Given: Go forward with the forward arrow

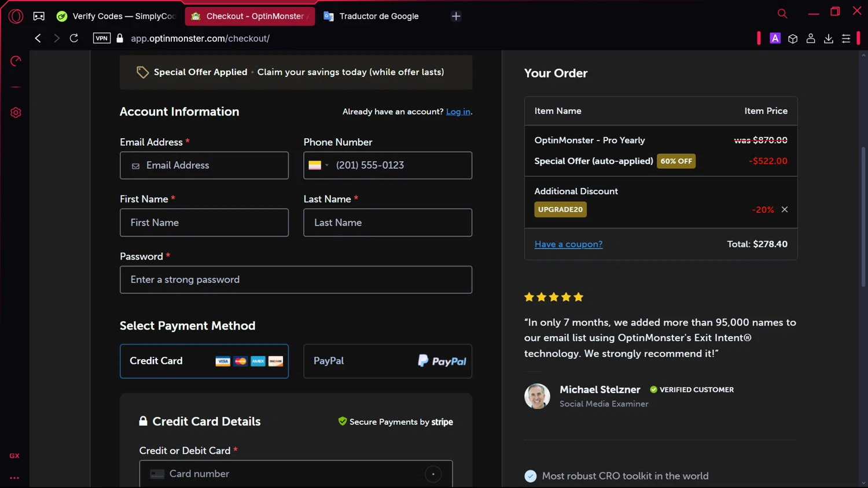Looking at the screenshot, I should point(56,38).
